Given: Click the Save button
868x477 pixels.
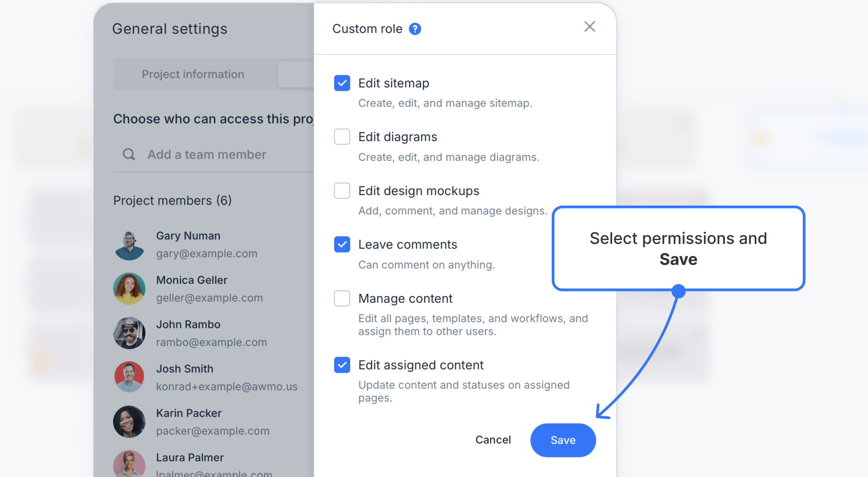Looking at the screenshot, I should pos(563,440).
